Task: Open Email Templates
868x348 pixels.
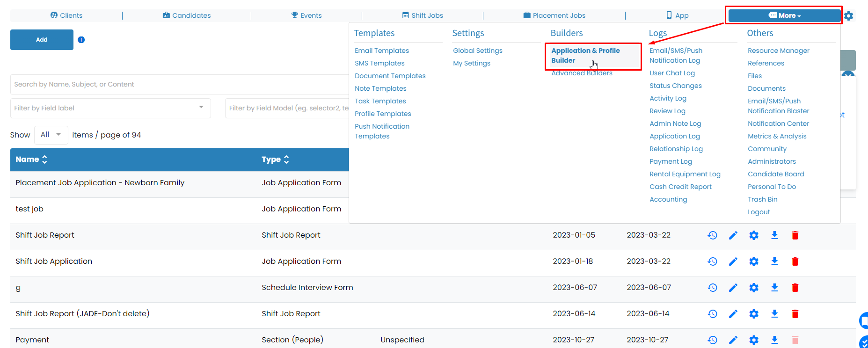Action: (x=382, y=51)
